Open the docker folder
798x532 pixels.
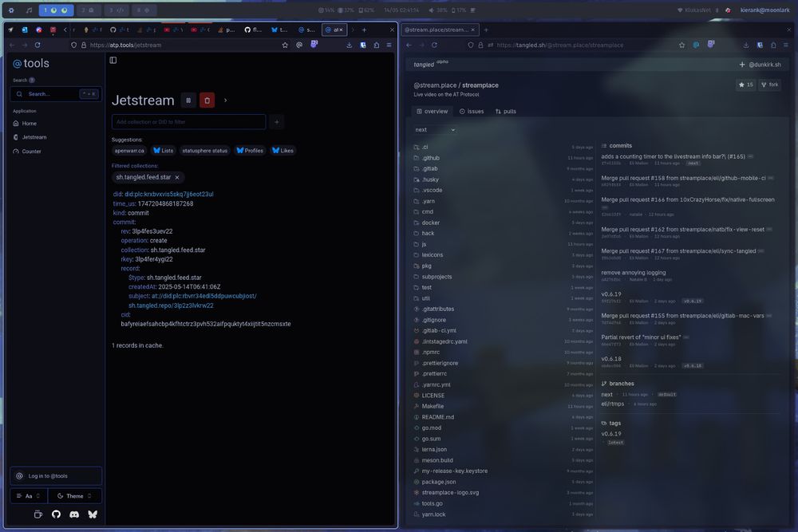[431, 223]
